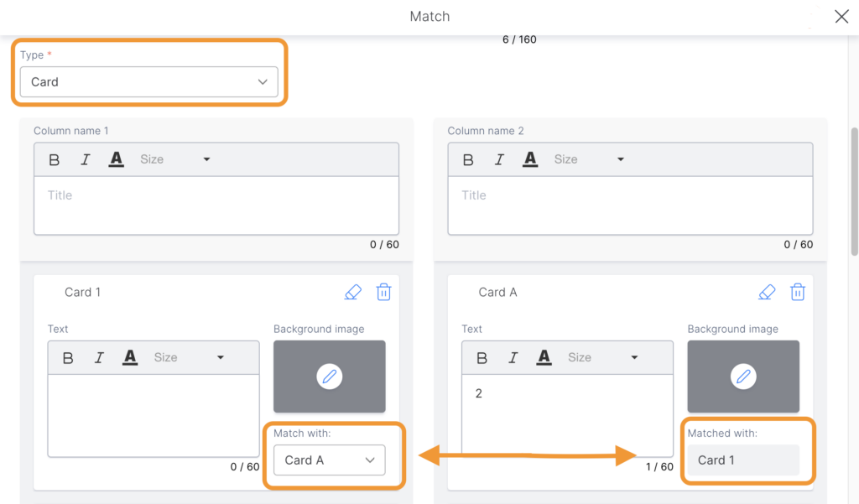Toggle bold in Card A text toolbar
The image size is (859, 504).
pyautogui.click(x=482, y=357)
